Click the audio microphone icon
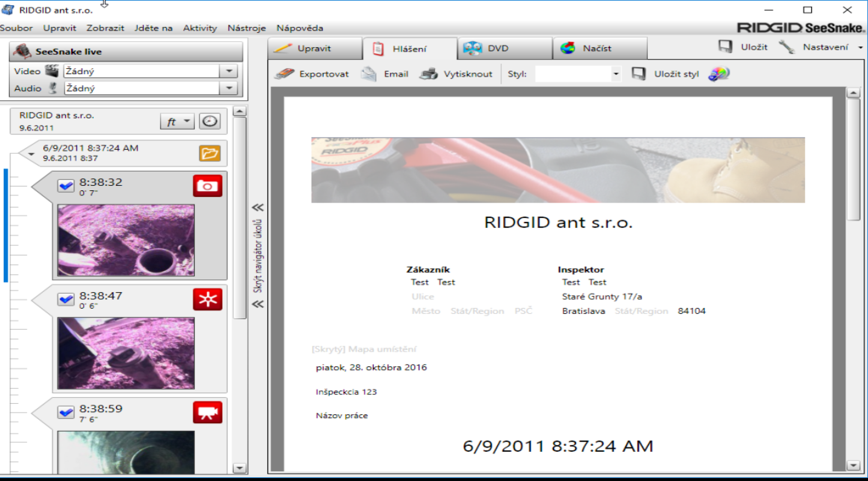868x481 pixels. (x=54, y=88)
